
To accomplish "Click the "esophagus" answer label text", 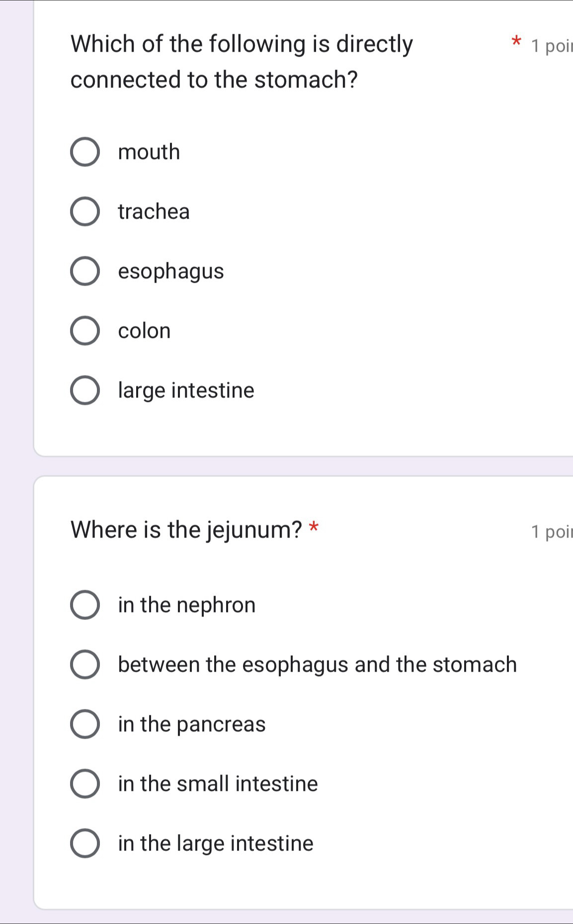I will tap(171, 272).
